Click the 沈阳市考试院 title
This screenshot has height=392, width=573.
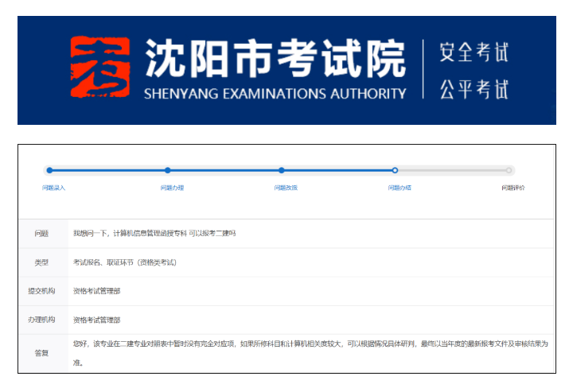click(275, 58)
